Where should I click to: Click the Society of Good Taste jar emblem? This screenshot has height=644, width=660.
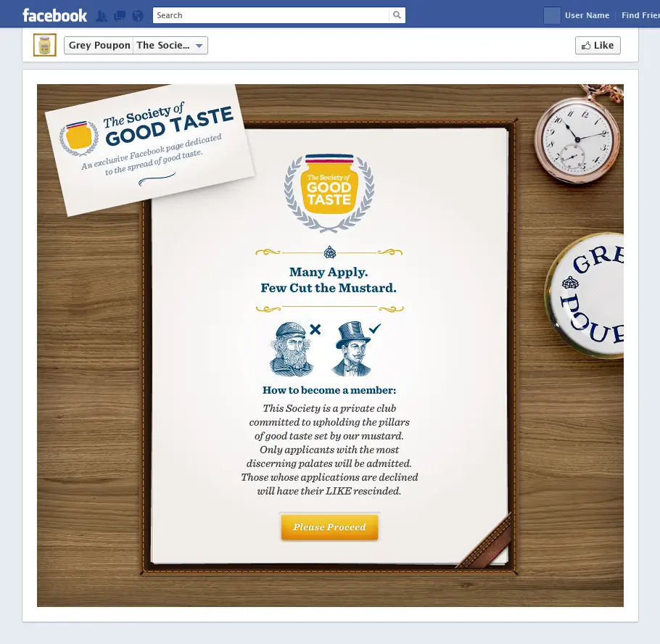(x=329, y=193)
